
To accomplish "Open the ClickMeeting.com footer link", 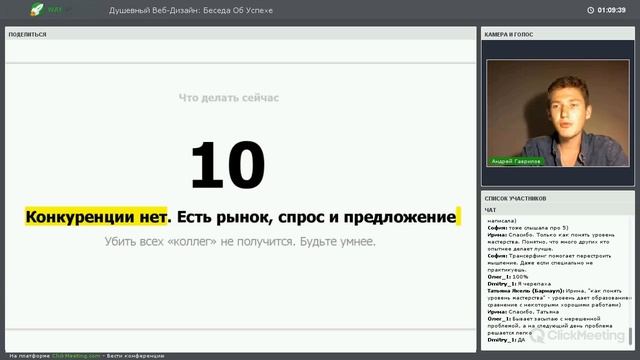I will click(x=76, y=356).
